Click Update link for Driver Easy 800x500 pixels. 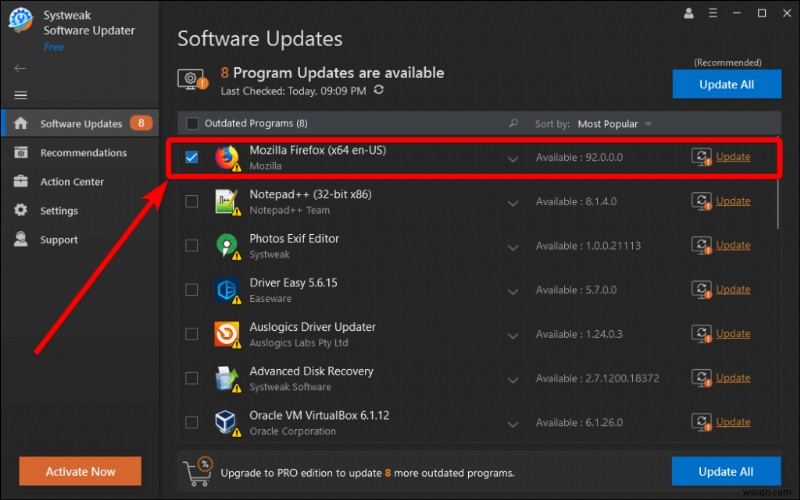coord(733,289)
